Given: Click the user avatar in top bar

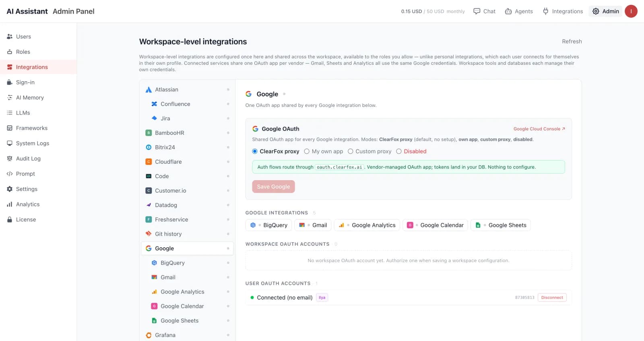Looking at the screenshot, I should click(x=631, y=11).
